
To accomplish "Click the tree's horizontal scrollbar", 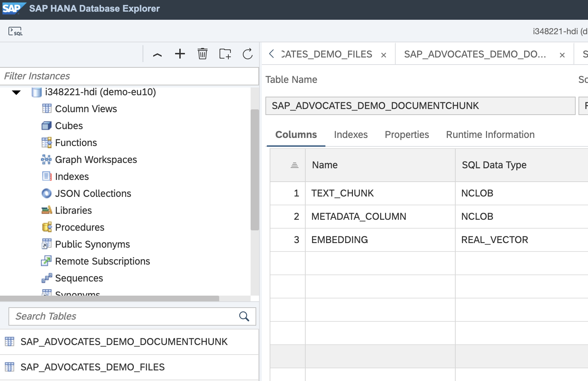I will tap(109, 298).
